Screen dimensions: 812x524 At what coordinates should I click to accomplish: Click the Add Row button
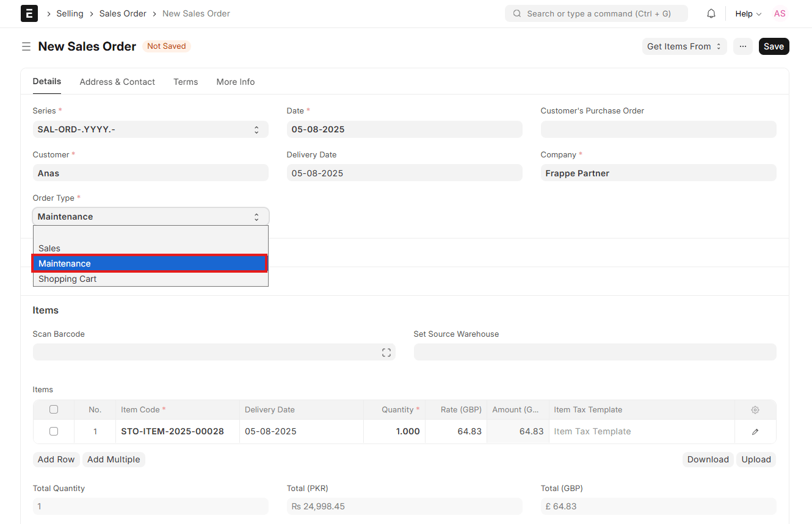pos(56,459)
